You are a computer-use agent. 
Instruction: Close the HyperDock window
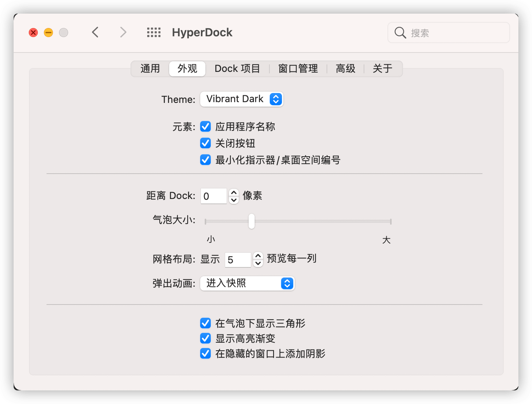(x=33, y=33)
